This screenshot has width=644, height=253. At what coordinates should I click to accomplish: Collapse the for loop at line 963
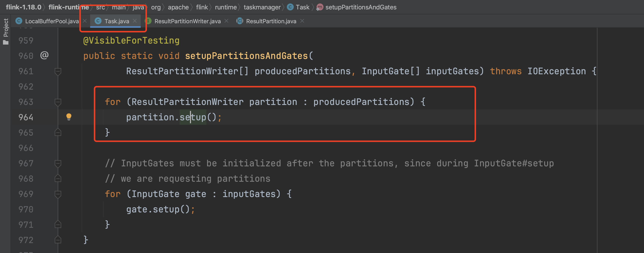[58, 102]
